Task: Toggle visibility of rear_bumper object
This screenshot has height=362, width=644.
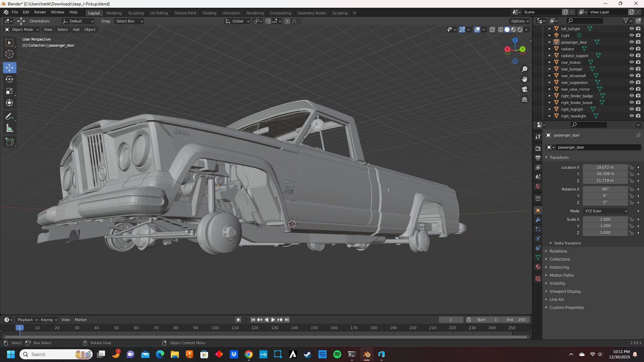Action: (631, 69)
